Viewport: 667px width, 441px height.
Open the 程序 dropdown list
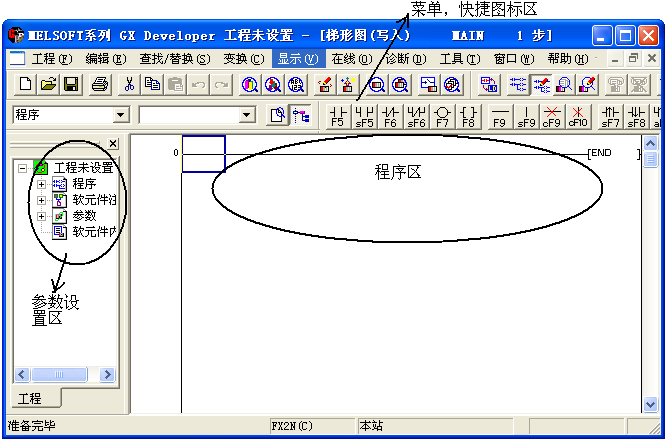(121, 115)
